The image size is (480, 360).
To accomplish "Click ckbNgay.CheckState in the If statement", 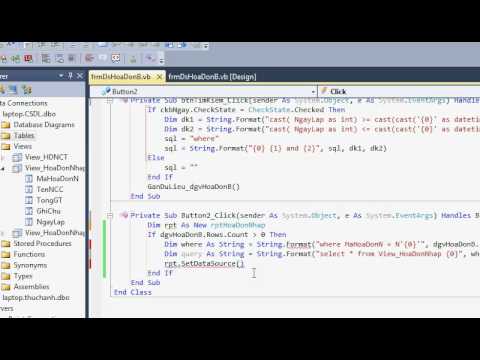I will (198, 110).
